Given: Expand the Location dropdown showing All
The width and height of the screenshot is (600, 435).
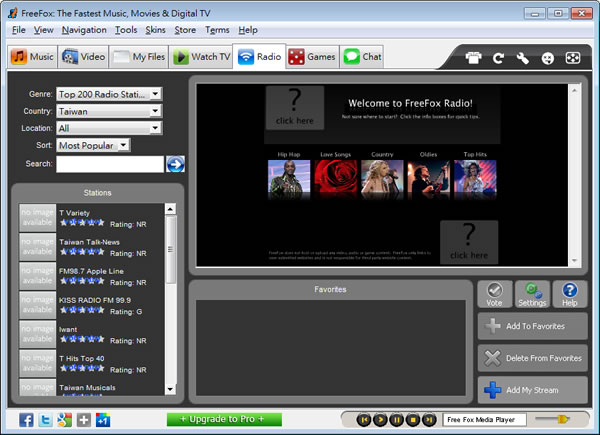Looking at the screenshot, I should click(109, 128).
